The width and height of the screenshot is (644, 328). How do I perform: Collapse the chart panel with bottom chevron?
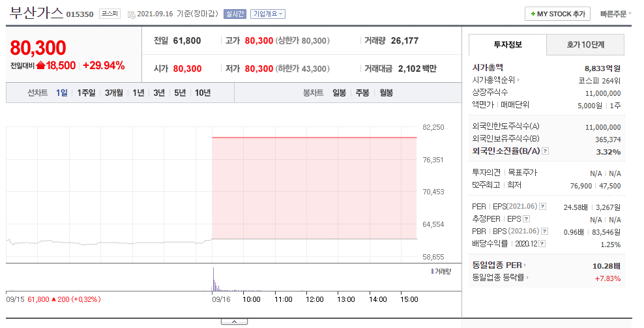point(234,321)
